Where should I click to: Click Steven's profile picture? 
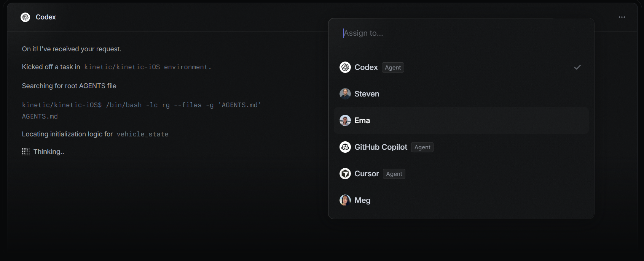[345, 94]
